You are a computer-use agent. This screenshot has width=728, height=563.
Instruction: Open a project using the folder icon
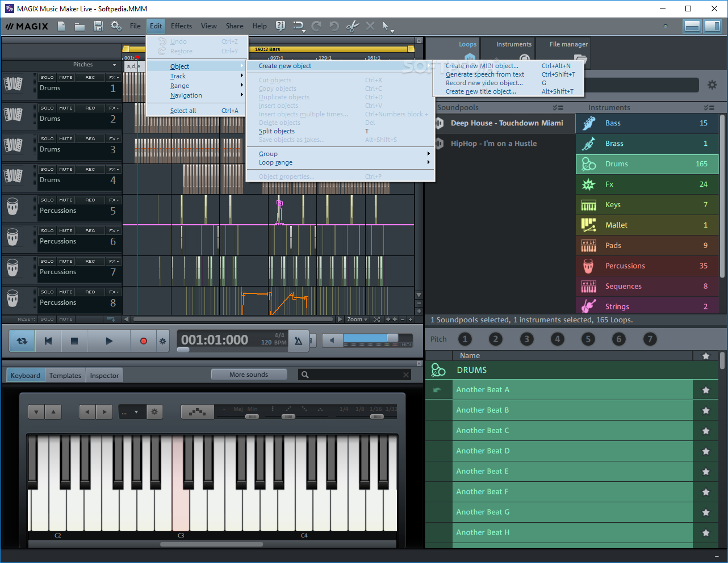[80, 26]
